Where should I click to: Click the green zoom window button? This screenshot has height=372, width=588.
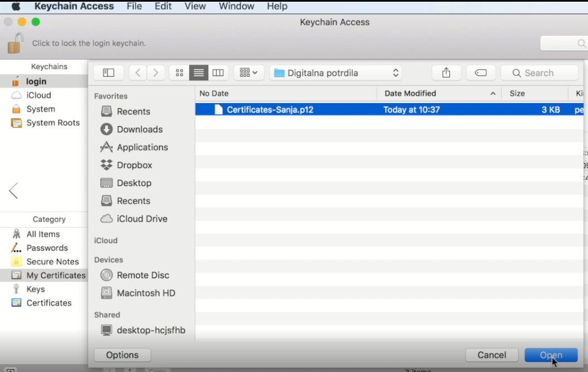[x=36, y=22]
